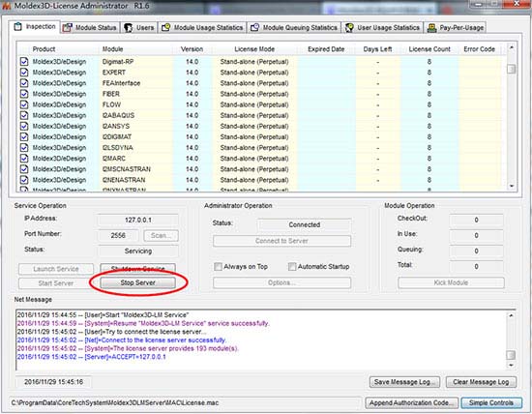Toggle the I2MSCNASTRAN module checkbox
532x414 pixels.
coord(24,169)
